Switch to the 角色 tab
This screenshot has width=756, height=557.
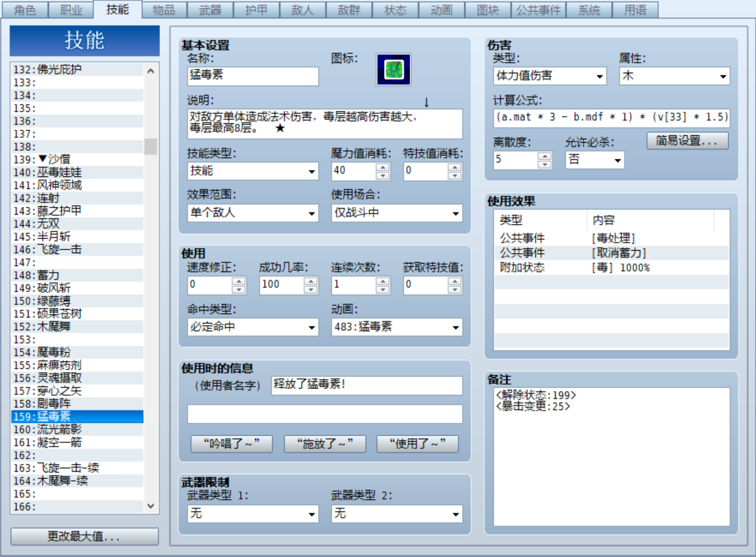point(25,10)
